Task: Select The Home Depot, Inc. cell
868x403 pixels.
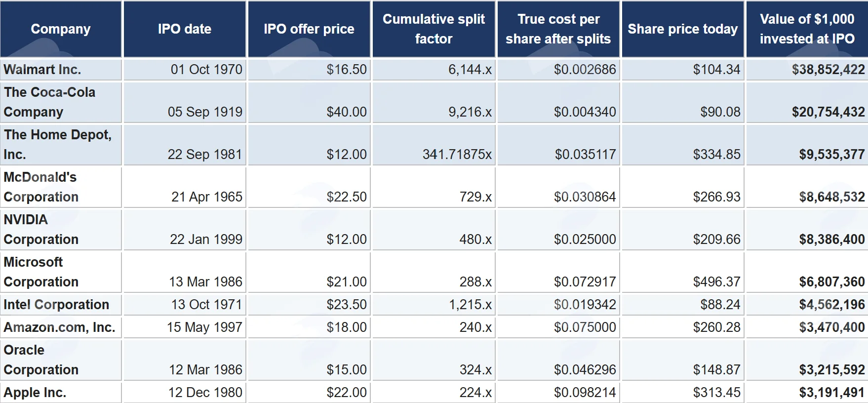Action: (61, 145)
